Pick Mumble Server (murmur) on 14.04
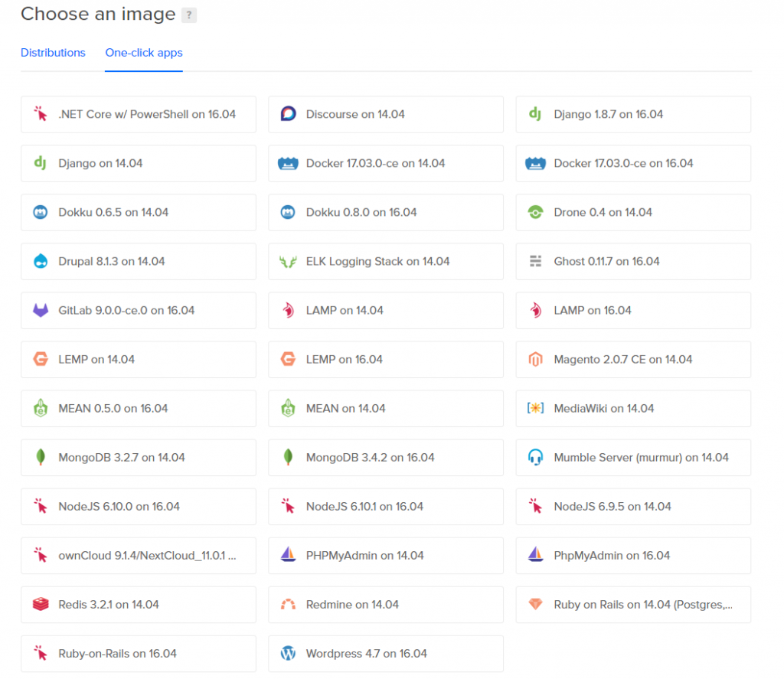 click(x=633, y=458)
